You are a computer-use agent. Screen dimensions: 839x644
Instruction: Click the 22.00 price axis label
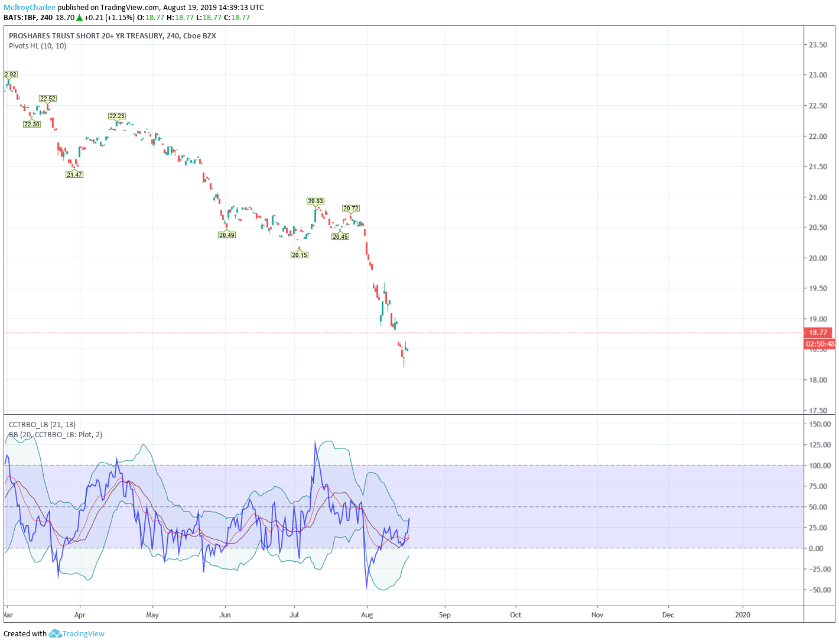point(818,136)
